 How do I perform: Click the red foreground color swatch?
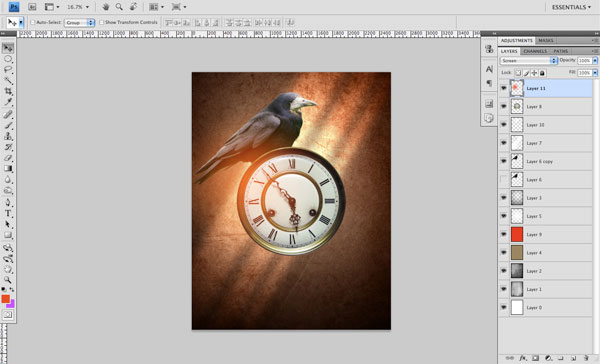5,299
